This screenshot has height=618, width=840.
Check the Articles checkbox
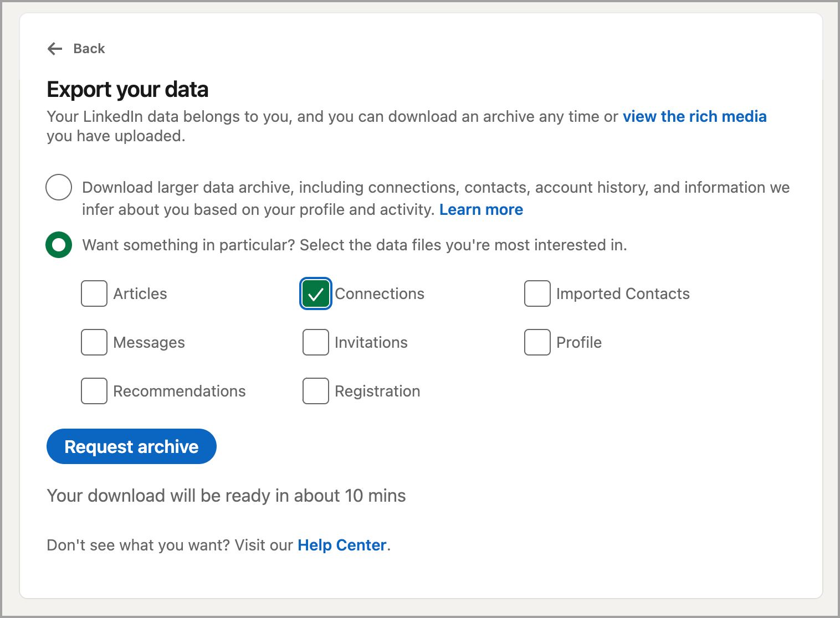pos(94,293)
